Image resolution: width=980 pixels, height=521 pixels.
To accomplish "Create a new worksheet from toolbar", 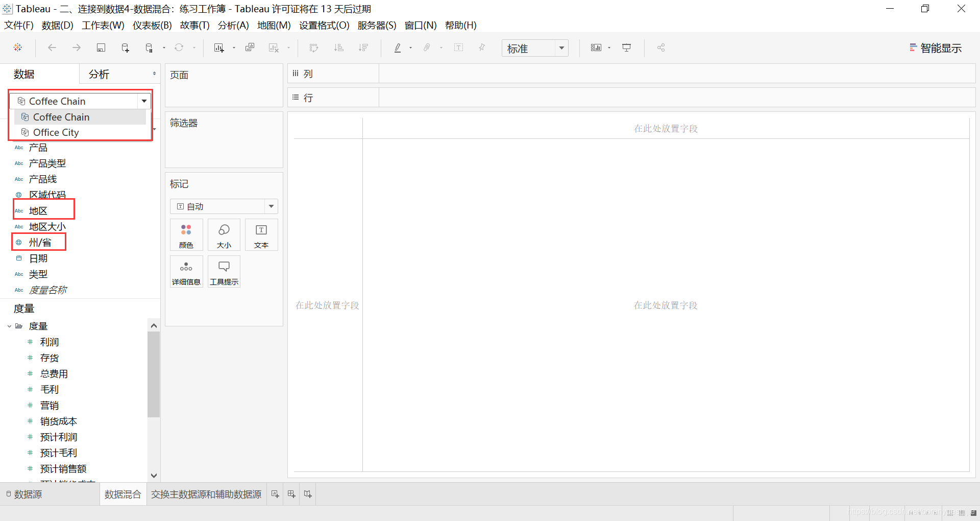I will point(219,48).
